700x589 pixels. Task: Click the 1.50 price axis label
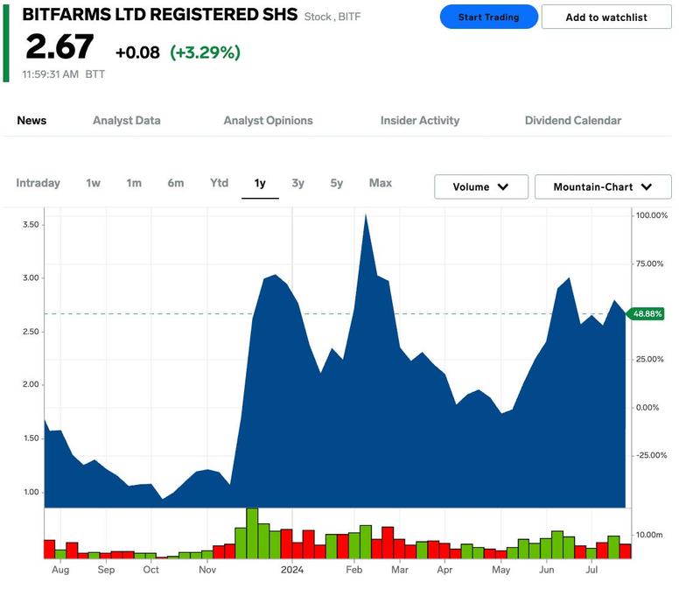click(x=31, y=438)
